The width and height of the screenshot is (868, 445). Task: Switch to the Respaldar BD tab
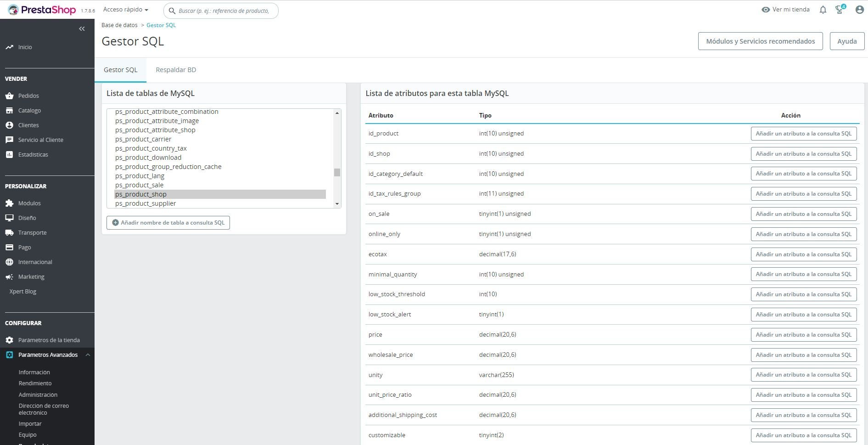[x=176, y=70]
